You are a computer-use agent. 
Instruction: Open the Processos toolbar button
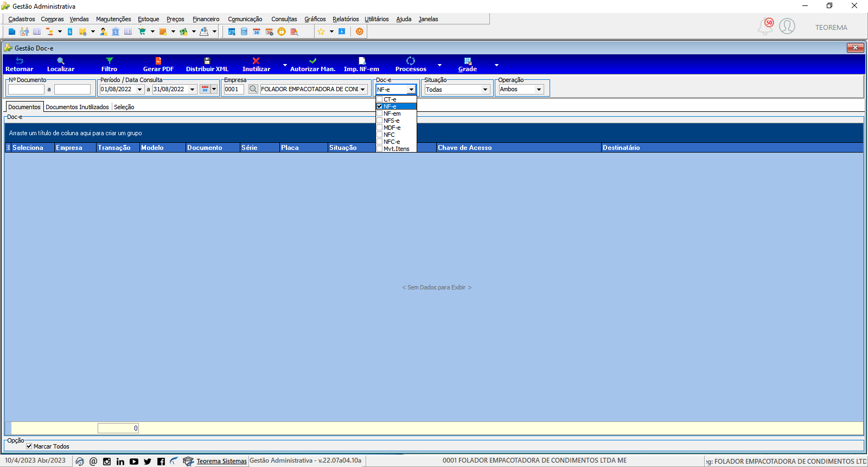pos(411,65)
